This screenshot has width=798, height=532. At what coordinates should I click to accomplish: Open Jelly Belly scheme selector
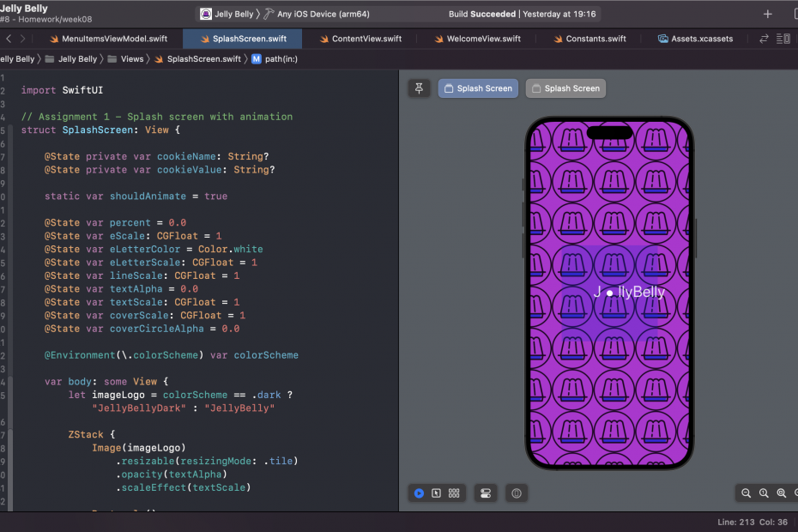click(226, 15)
